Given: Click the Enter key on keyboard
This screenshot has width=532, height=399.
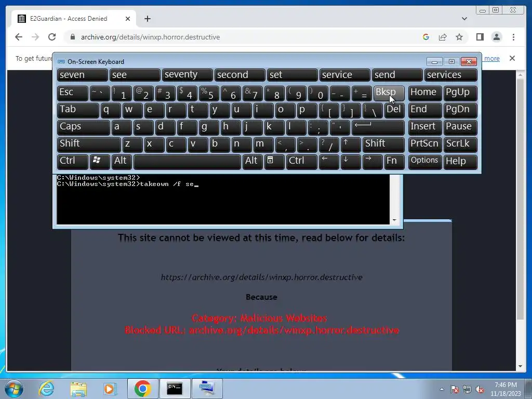Looking at the screenshot, I should coord(378,128).
